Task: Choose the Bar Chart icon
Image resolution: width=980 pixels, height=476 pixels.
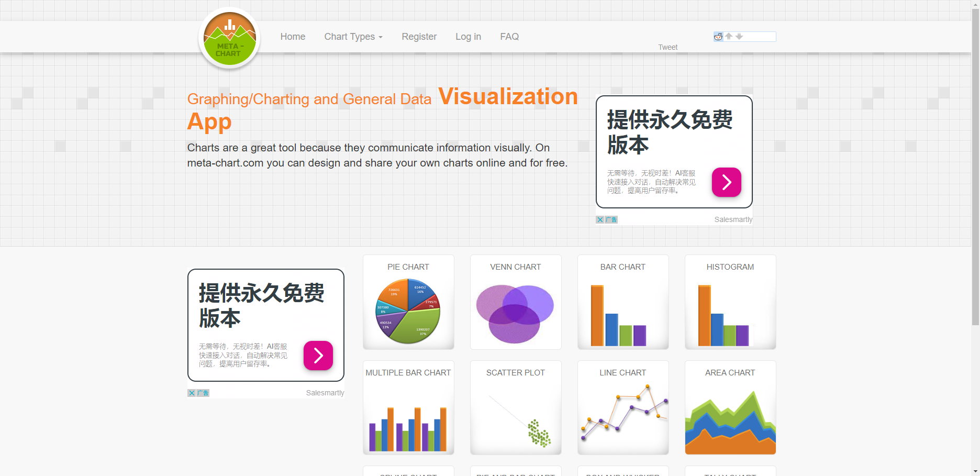Action: click(x=623, y=302)
